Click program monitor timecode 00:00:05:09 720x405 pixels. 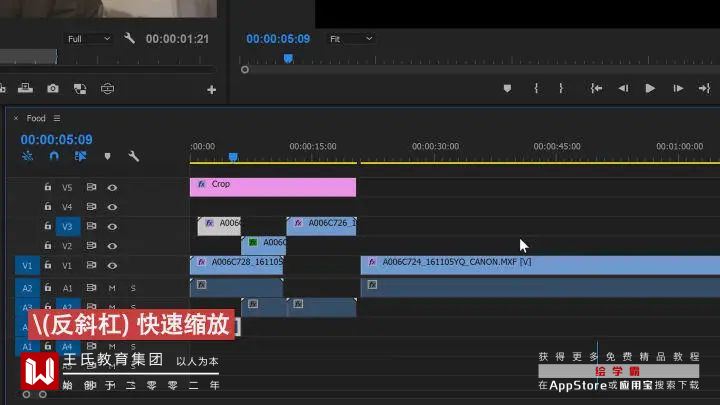tap(278, 39)
